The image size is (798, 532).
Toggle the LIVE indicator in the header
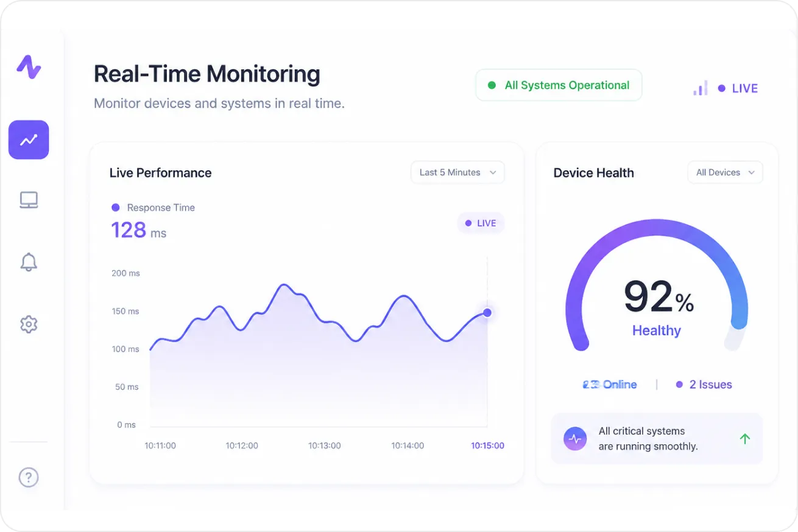pos(738,88)
